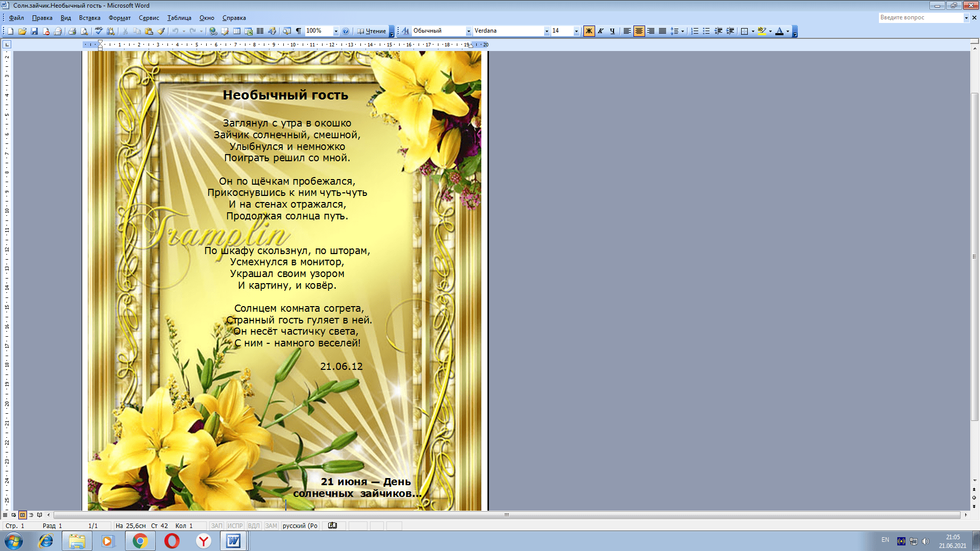The width and height of the screenshot is (980, 551).
Task: Toggle Italic (К) formatting
Action: pos(601,31)
